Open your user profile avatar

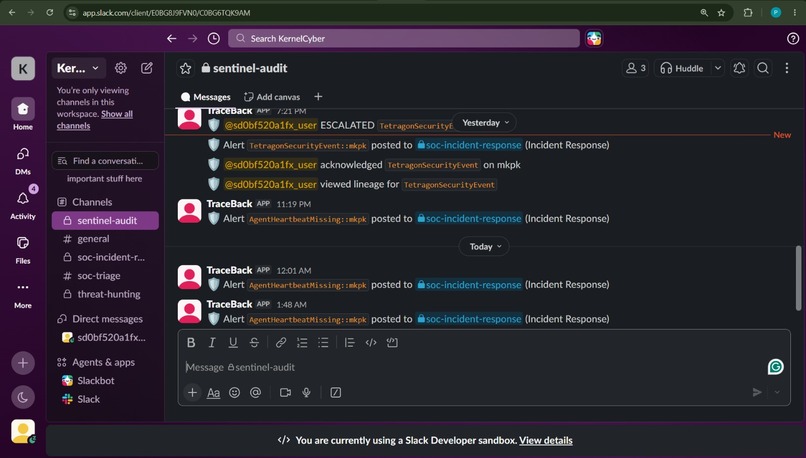pyautogui.click(x=23, y=431)
